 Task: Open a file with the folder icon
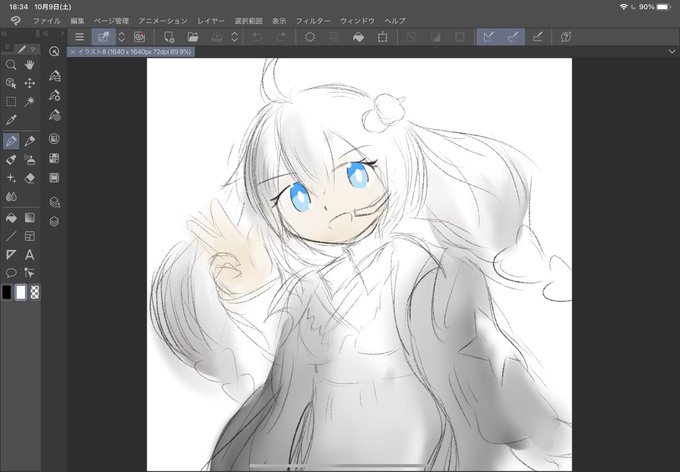click(193, 37)
